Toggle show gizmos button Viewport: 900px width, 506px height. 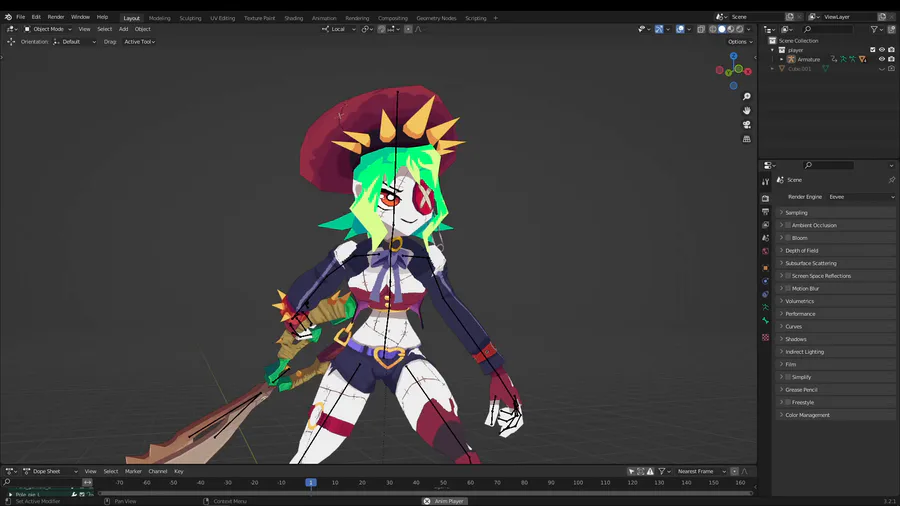pyautogui.click(x=659, y=29)
